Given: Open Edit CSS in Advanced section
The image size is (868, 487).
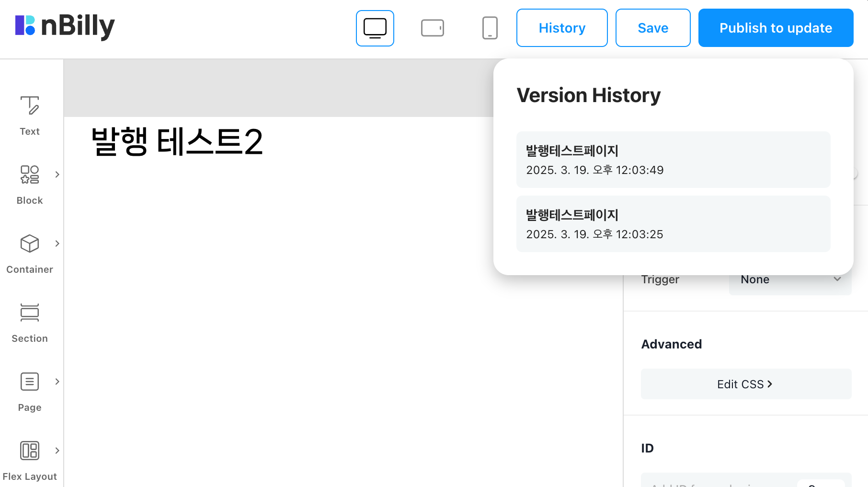Looking at the screenshot, I should tap(746, 384).
